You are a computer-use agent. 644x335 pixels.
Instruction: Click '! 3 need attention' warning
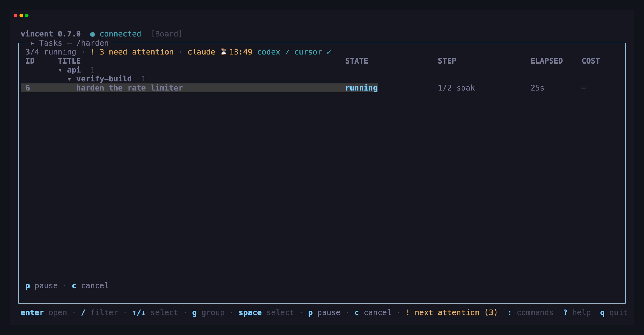[132, 52]
